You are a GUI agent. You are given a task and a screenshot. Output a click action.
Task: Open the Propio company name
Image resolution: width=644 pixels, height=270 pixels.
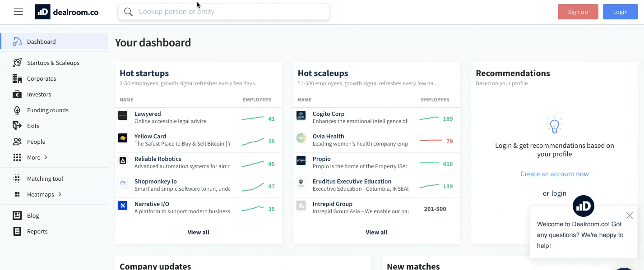coord(322,159)
